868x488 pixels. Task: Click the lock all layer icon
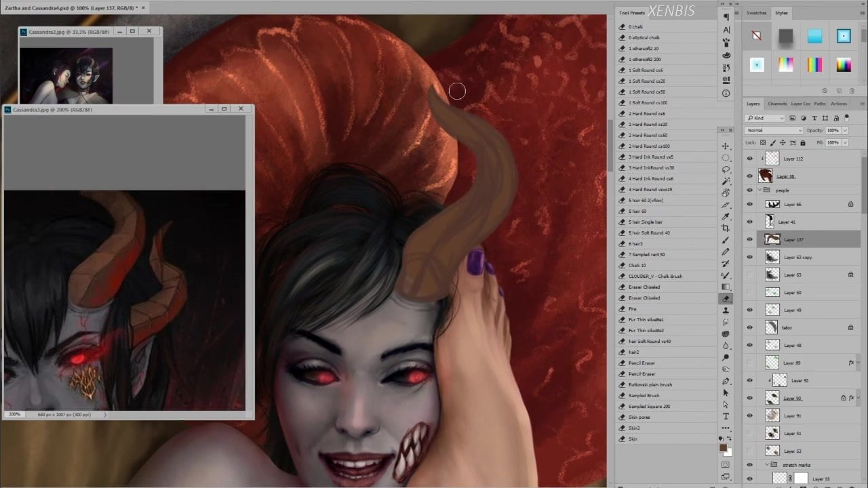pos(803,143)
